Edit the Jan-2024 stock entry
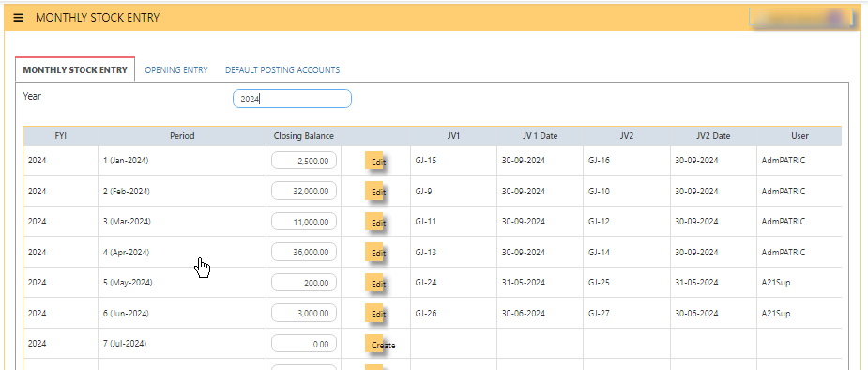 pos(374,162)
